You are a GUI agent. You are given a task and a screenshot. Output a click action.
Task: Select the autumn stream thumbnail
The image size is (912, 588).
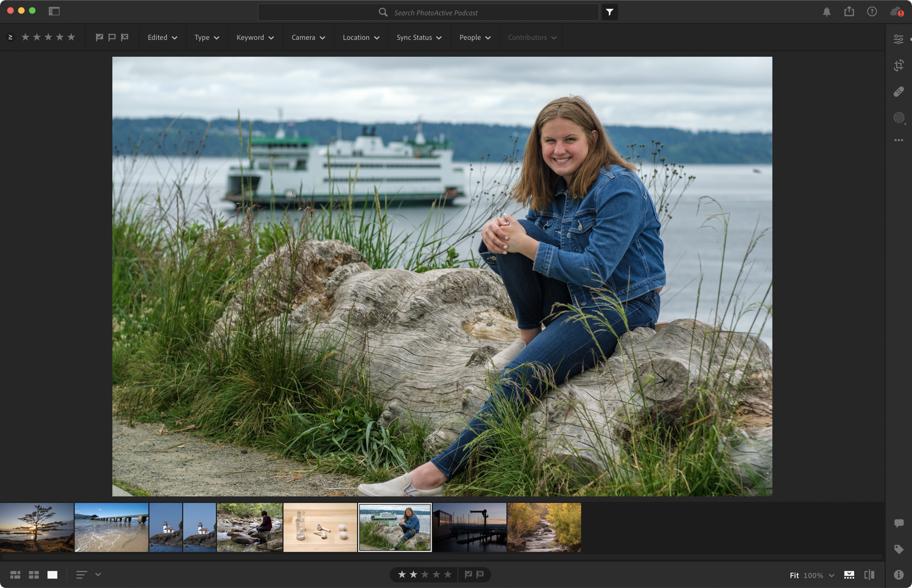pyautogui.click(x=544, y=527)
